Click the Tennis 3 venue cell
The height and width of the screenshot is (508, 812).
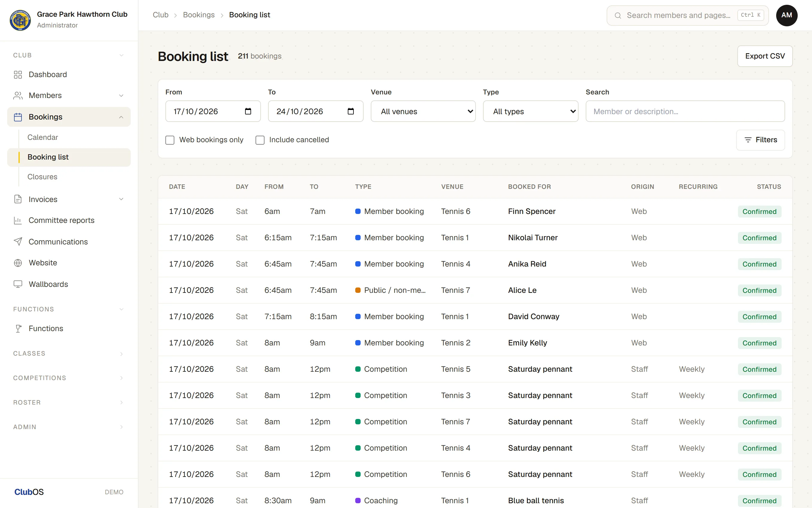click(455, 395)
